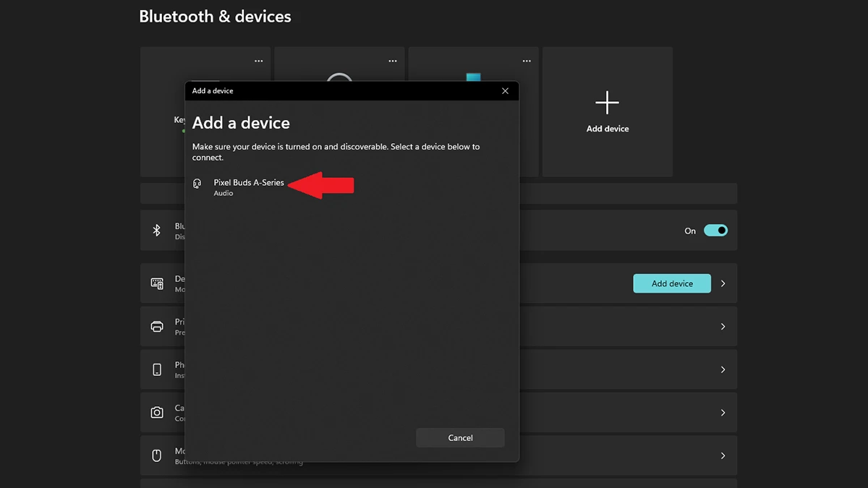Click the mouse icon in settings list

157,455
